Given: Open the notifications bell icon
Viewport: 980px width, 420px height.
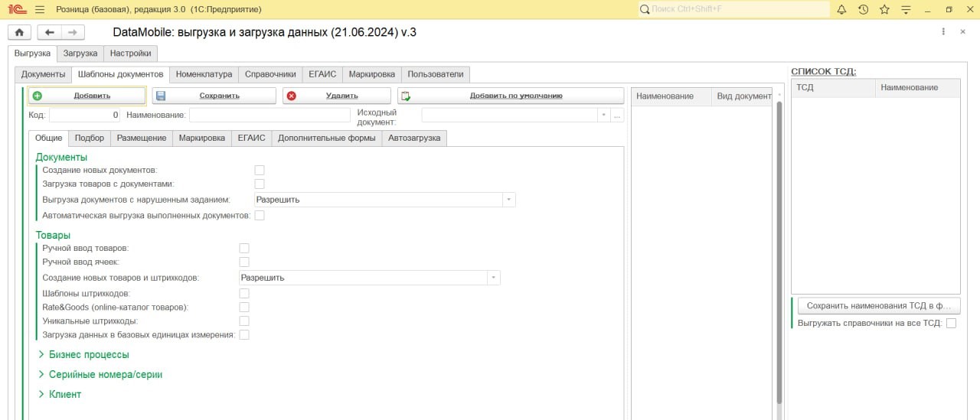Looking at the screenshot, I should (x=841, y=10).
